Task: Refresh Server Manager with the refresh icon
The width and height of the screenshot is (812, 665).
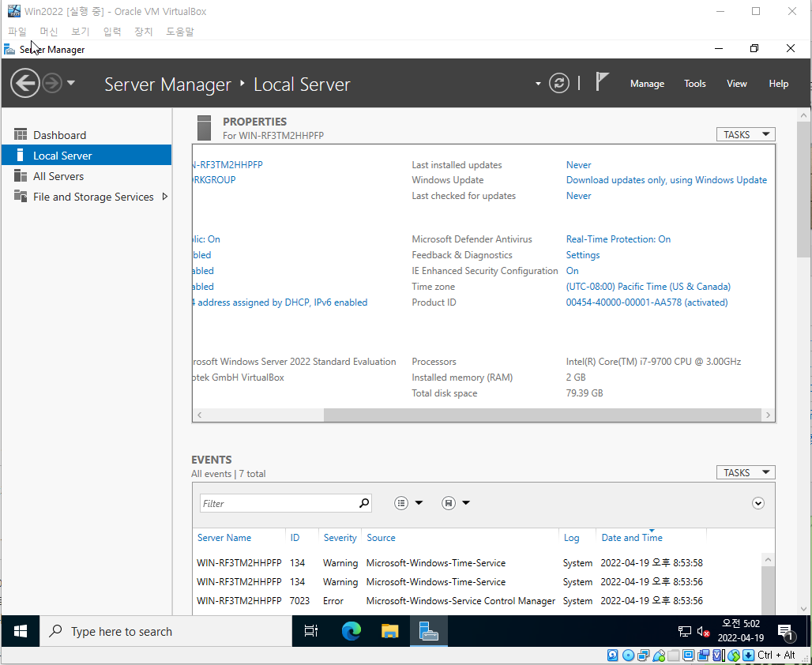Action: (558, 84)
